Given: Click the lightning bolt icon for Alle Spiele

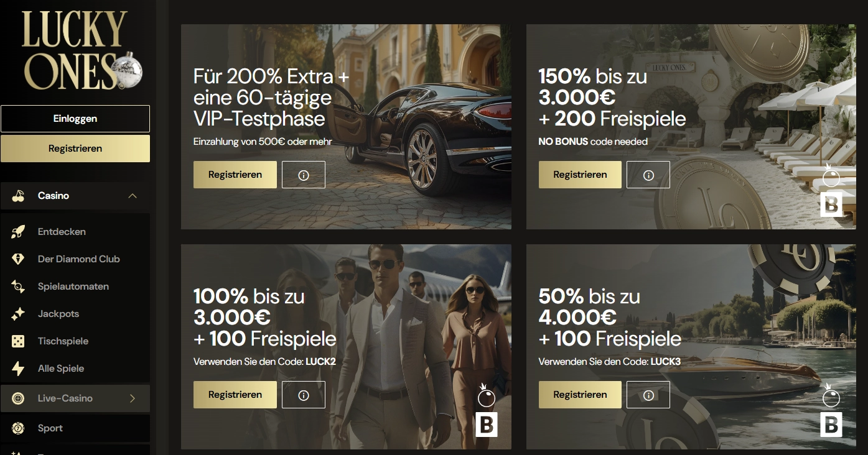Looking at the screenshot, I should pos(18,369).
